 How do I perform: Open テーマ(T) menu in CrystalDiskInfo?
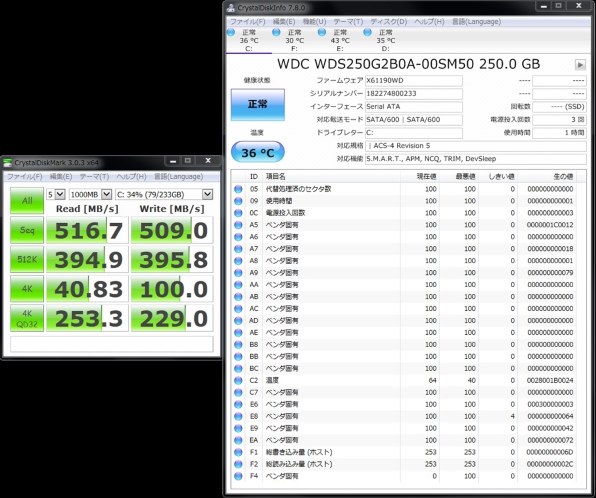348,22
